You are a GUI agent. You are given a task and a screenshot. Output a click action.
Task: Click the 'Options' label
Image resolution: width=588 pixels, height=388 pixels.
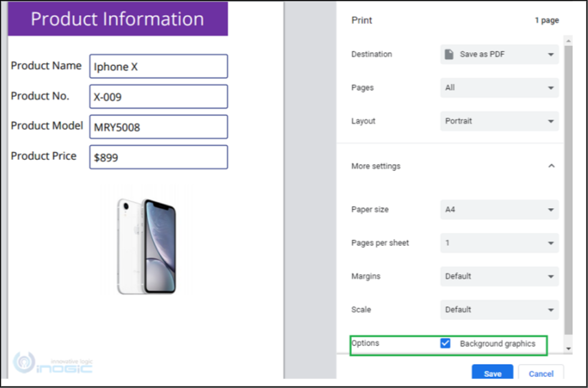click(x=365, y=343)
